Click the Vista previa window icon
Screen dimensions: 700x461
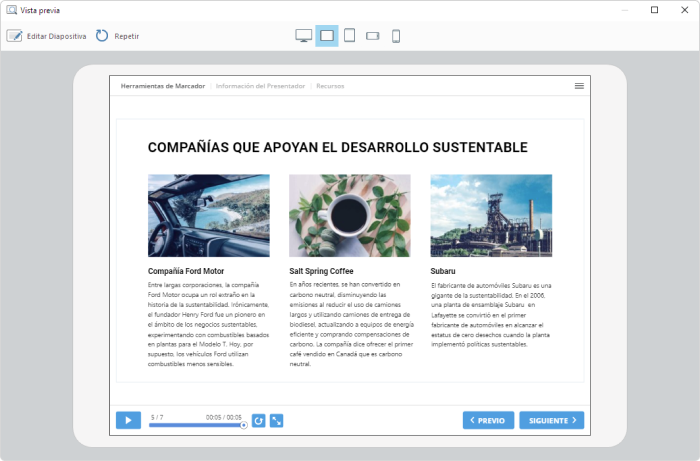coord(12,10)
